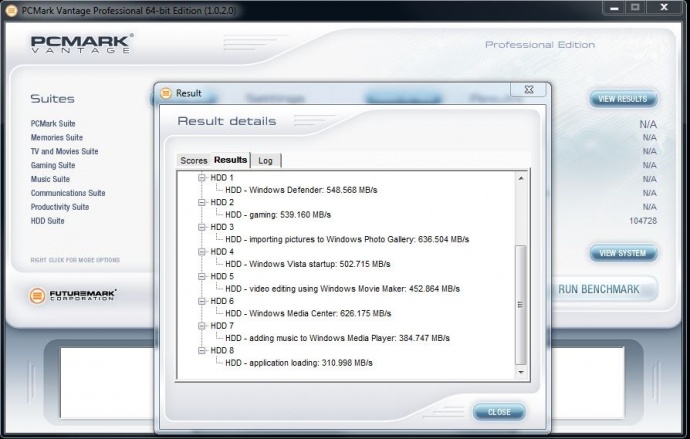690x439 pixels.
Task: Select Productivity Suite
Action: point(60,207)
